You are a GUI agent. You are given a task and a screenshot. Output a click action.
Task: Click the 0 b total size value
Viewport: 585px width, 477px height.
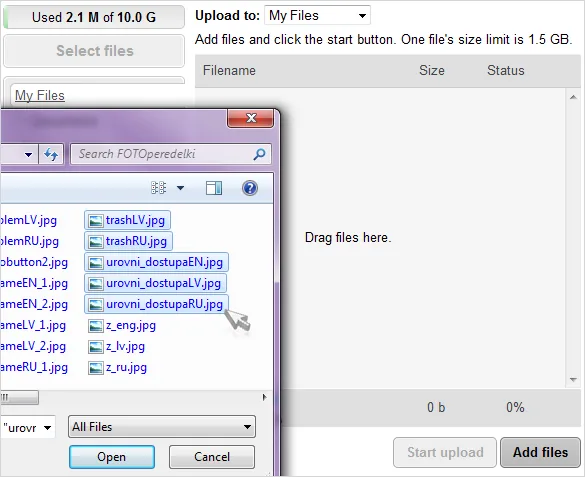click(436, 407)
